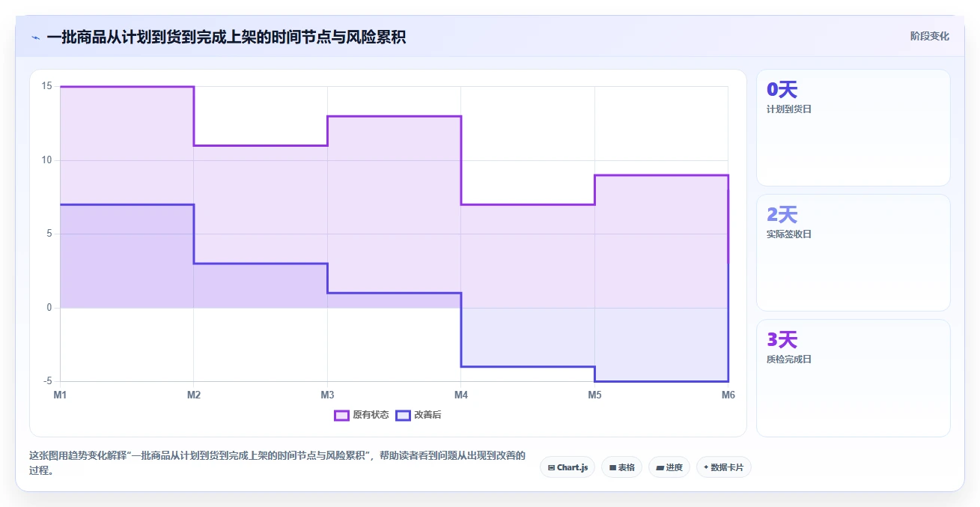Click the 15 value on y-axis
The image size is (980, 507).
[x=46, y=86]
